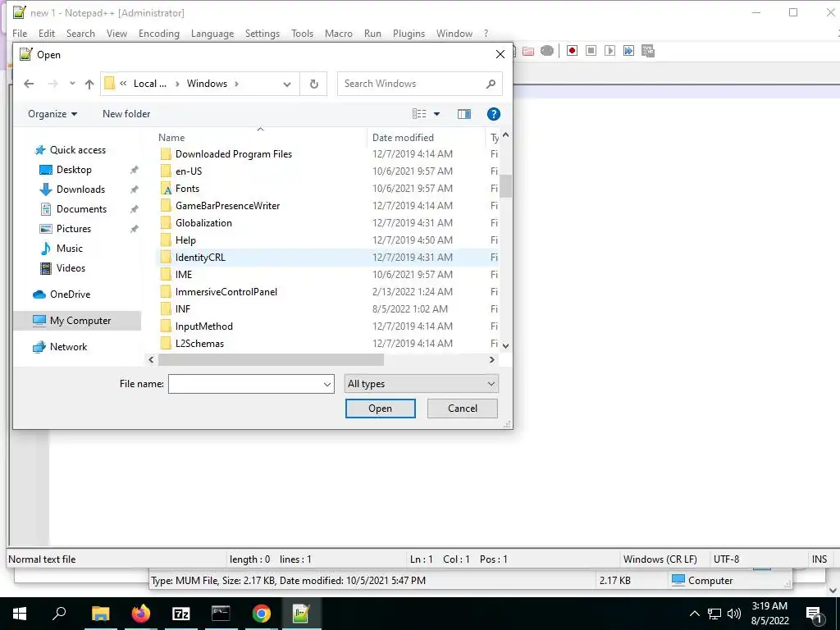Open the Organize dropdown
840x630 pixels.
(x=52, y=114)
